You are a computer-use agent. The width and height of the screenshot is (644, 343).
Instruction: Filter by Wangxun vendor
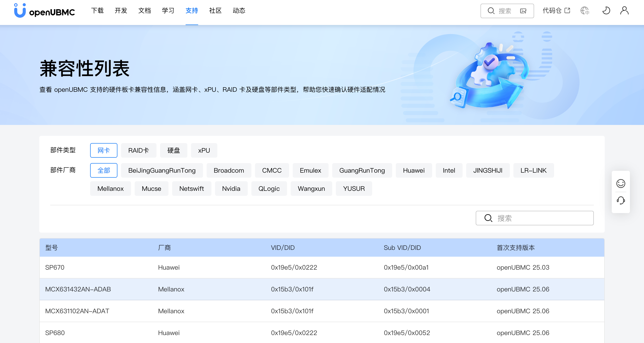pyautogui.click(x=311, y=189)
